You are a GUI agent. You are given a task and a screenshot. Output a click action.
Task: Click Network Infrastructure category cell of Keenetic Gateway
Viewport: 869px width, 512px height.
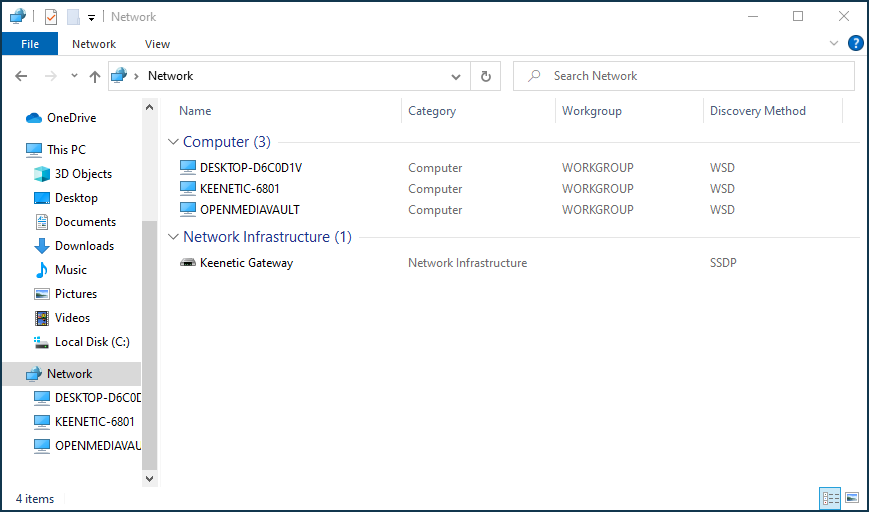tap(467, 263)
